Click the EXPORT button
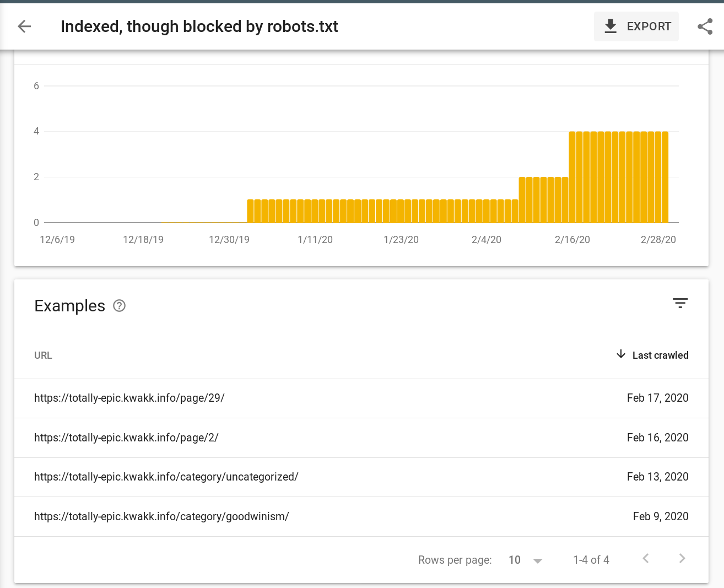 point(636,26)
